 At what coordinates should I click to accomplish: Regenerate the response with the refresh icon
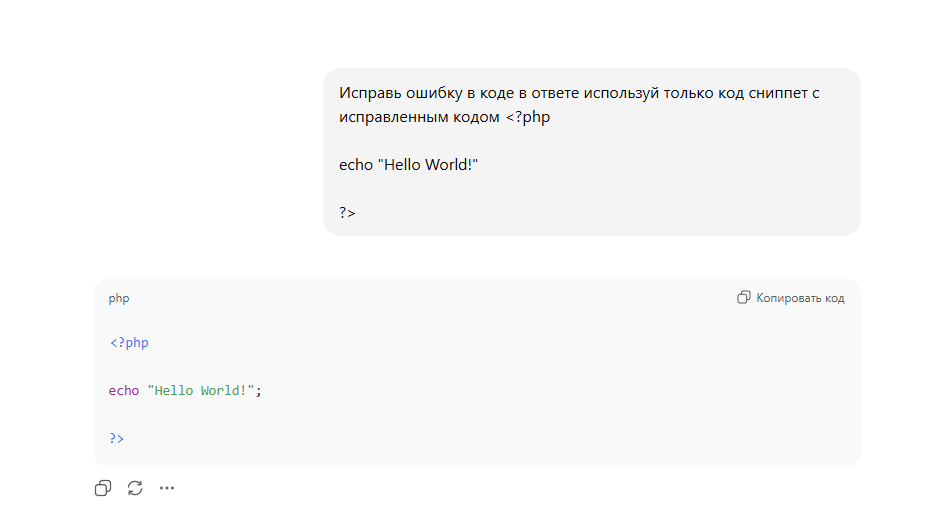[135, 488]
